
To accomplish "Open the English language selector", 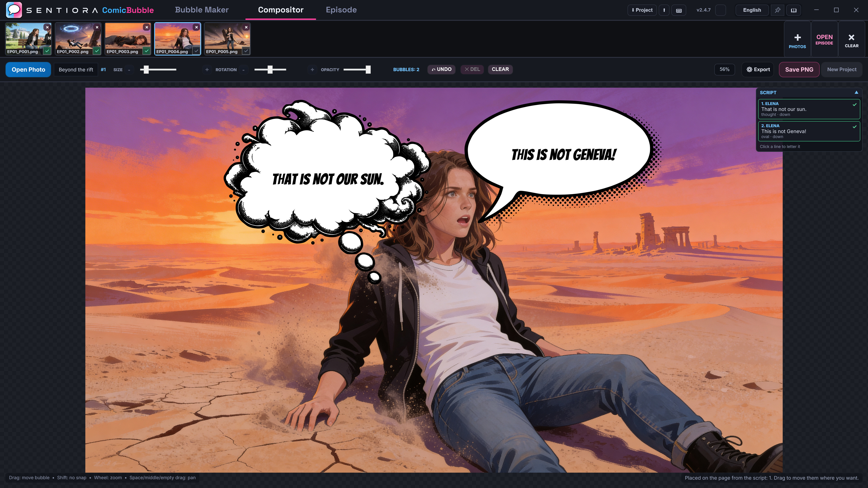I will click(x=752, y=10).
